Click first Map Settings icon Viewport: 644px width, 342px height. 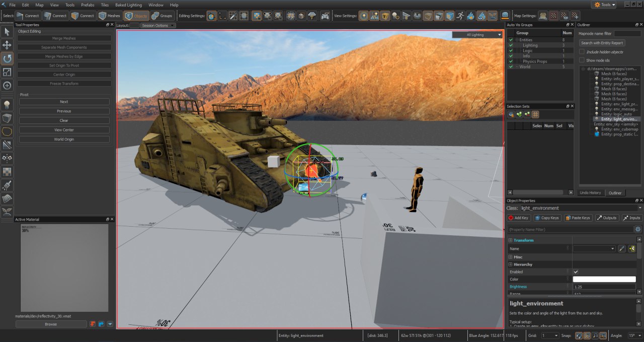(542, 16)
